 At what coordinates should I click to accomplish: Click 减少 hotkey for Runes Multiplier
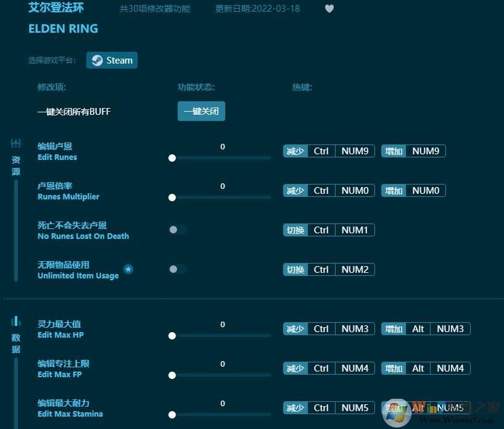(x=295, y=191)
